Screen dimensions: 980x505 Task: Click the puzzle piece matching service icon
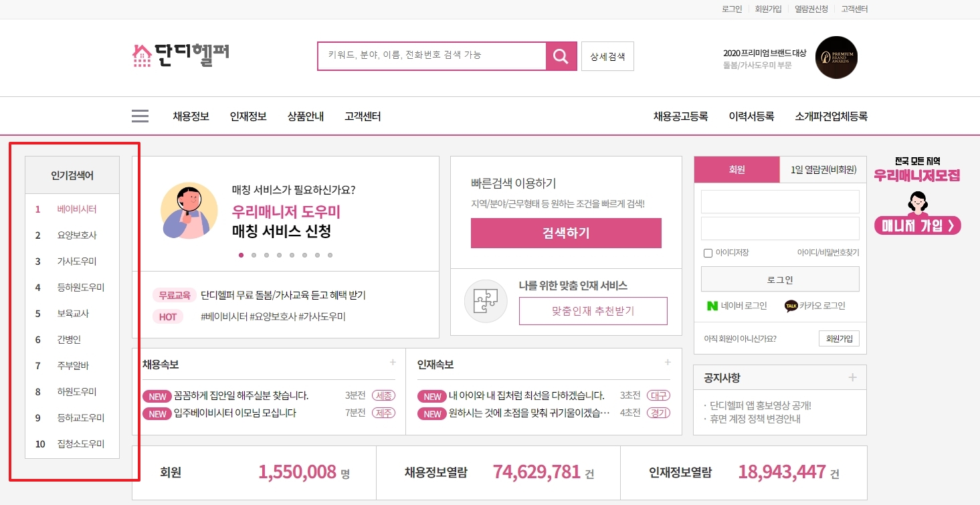[485, 301]
